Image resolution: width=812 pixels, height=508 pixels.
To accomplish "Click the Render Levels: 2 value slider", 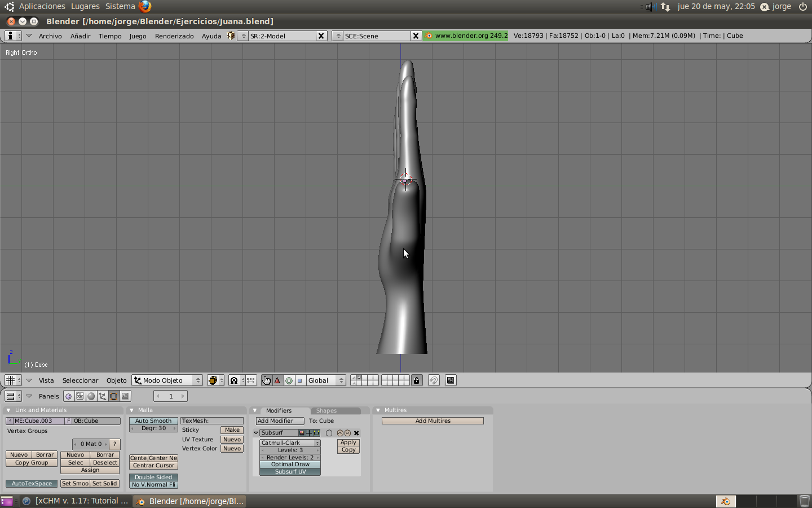I will point(290,458).
